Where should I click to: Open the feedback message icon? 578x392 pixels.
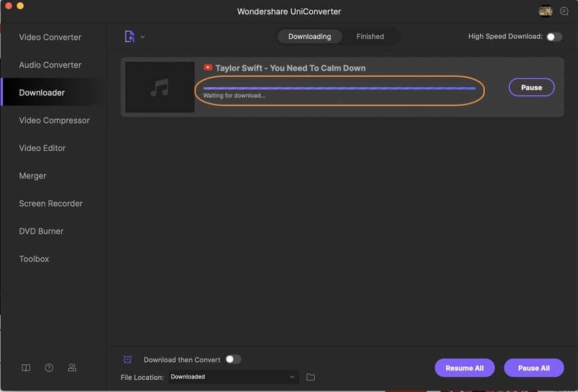[564, 11]
